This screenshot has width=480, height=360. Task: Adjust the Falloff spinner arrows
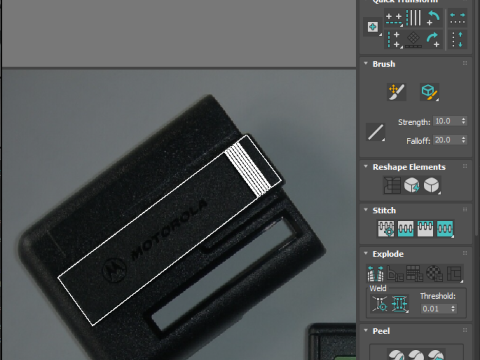464,140
